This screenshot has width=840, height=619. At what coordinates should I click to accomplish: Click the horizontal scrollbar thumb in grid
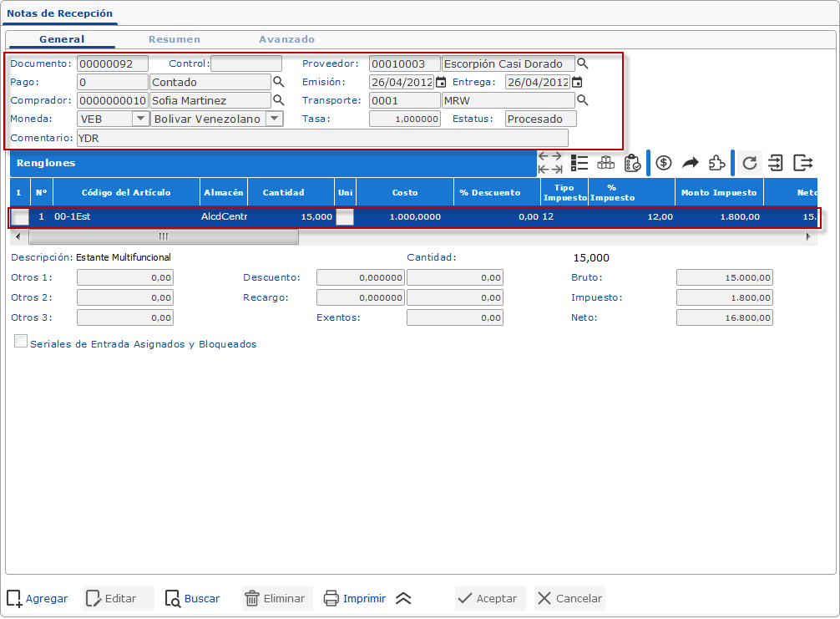click(x=163, y=236)
